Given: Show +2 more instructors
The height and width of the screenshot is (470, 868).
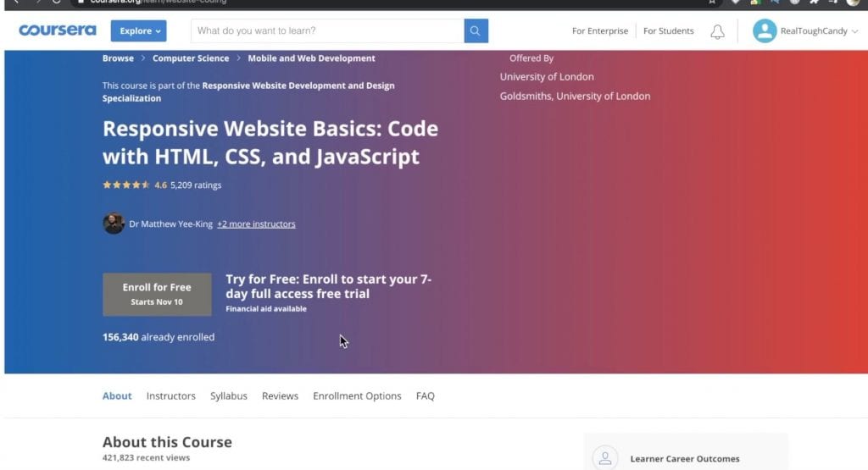Looking at the screenshot, I should pyautogui.click(x=256, y=224).
